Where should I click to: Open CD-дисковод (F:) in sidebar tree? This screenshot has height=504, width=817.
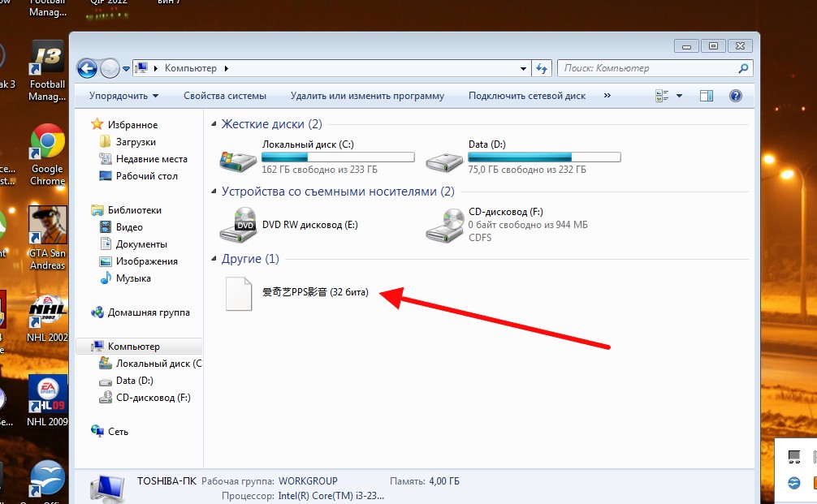pyautogui.click(x=153, y=398)
